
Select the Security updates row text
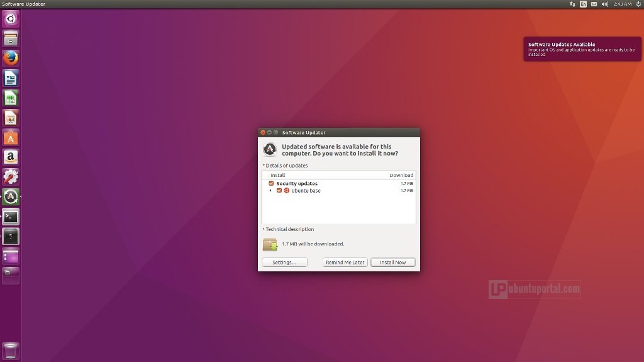(x=297, y=183)
